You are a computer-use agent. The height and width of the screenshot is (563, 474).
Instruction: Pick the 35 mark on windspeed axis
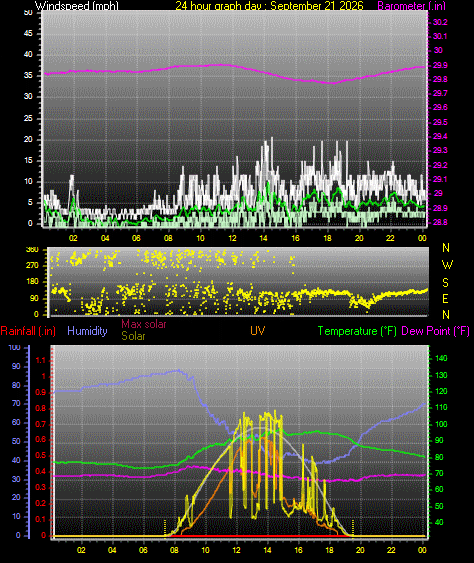point(28,75)
